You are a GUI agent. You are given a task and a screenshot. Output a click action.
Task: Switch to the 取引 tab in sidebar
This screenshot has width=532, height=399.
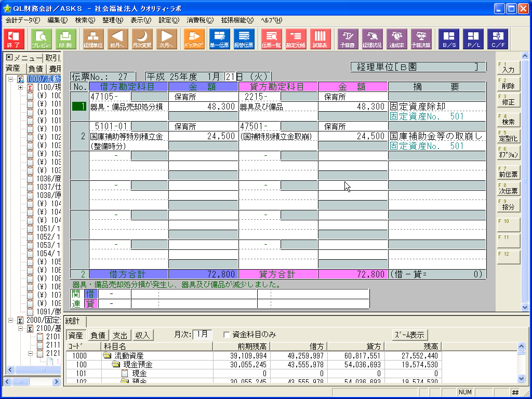[52, 58]
